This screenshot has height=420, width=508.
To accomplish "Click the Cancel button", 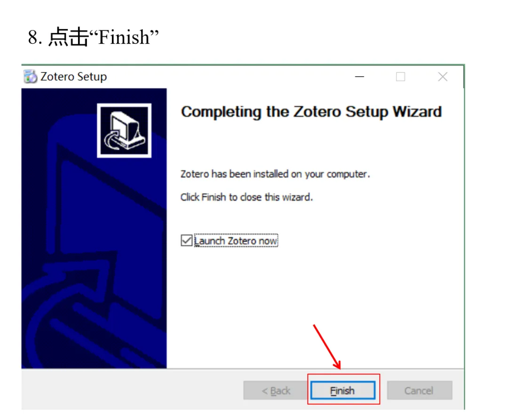I will pyautogui.click(x=419, y=390).
